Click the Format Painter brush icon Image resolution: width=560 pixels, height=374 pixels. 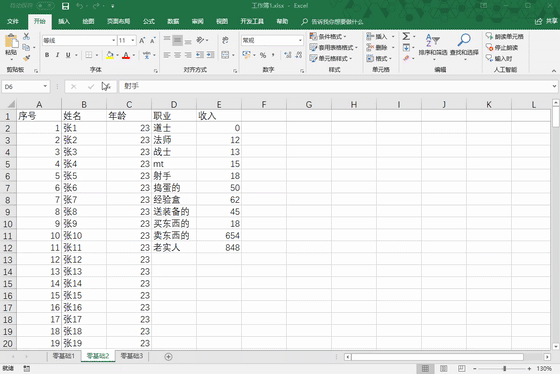coord(26,58)
